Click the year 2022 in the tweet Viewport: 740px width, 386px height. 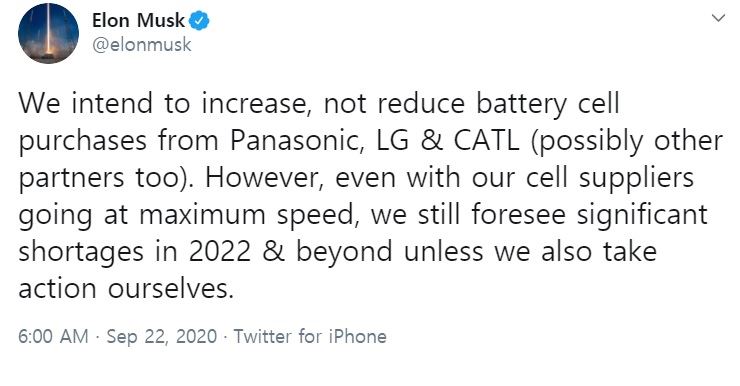point(220,252)
